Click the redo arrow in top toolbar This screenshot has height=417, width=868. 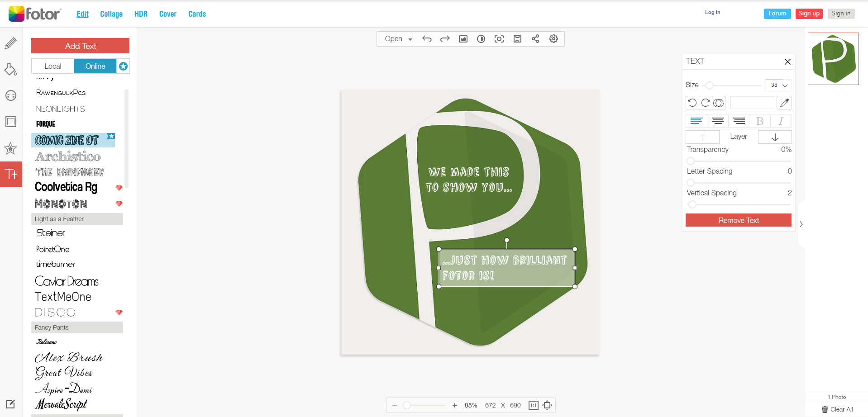[x=445, y=39]
